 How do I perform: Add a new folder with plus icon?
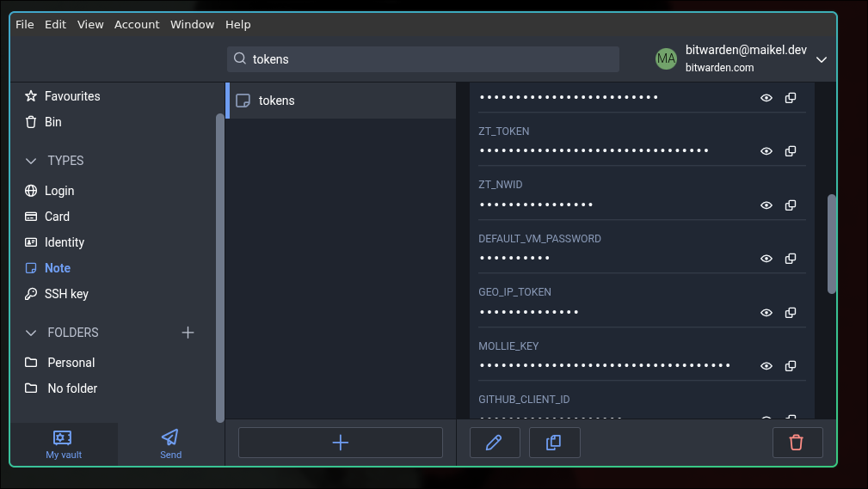[x=188, y=333]
